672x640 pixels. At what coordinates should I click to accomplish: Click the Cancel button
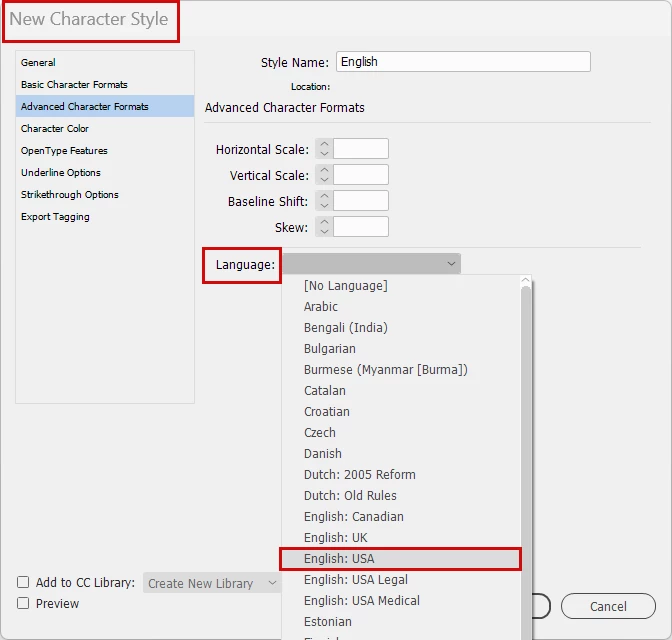point(608,606)
